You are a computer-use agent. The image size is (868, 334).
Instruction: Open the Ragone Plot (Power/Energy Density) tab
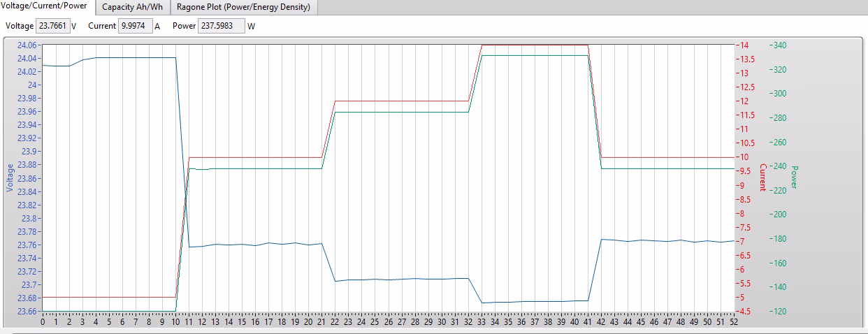(243, 7)
